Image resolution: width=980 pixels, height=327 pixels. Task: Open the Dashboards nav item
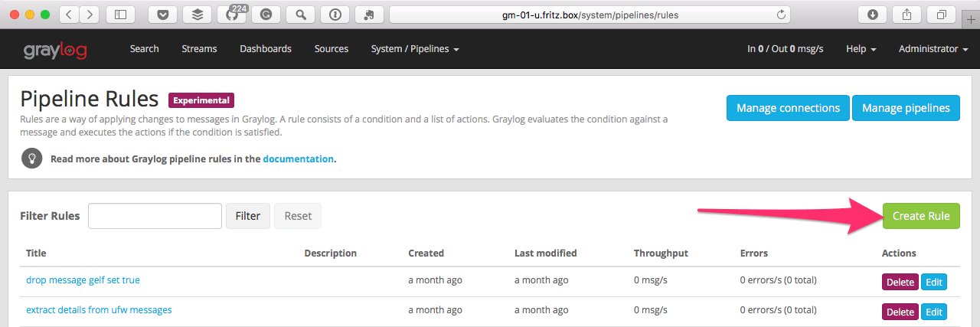coord(265,49)
